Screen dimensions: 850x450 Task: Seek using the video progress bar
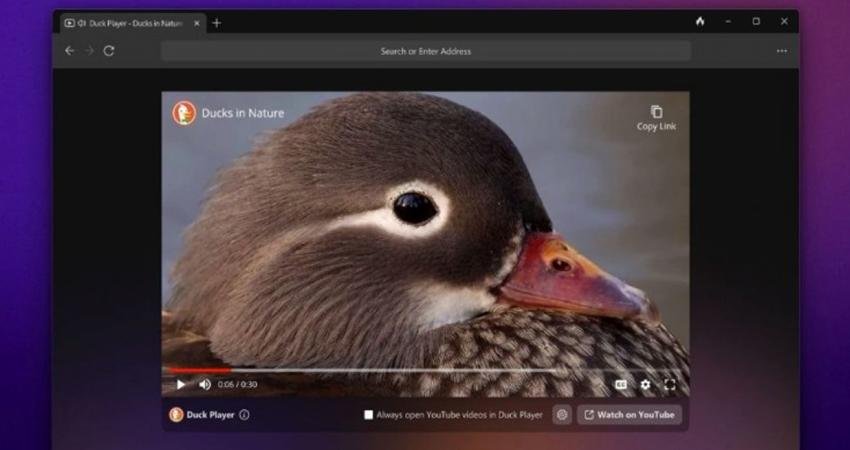tap(426, 370)
